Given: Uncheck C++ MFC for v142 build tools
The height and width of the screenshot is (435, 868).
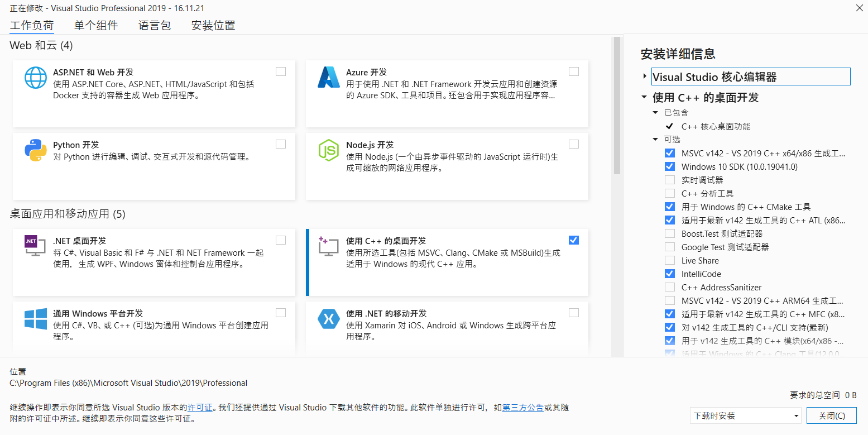Looking at the screenshot, I should [670, 314].
